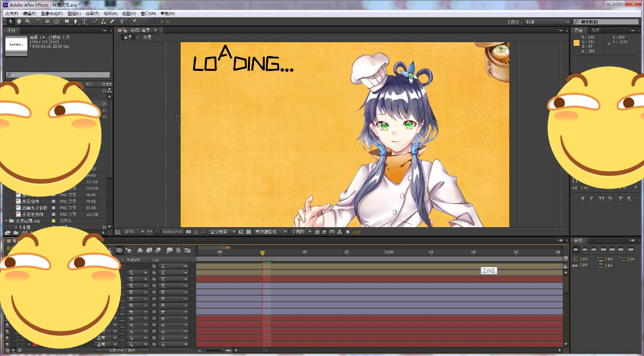Open the 窗口(W) menu

pos(148,14)
